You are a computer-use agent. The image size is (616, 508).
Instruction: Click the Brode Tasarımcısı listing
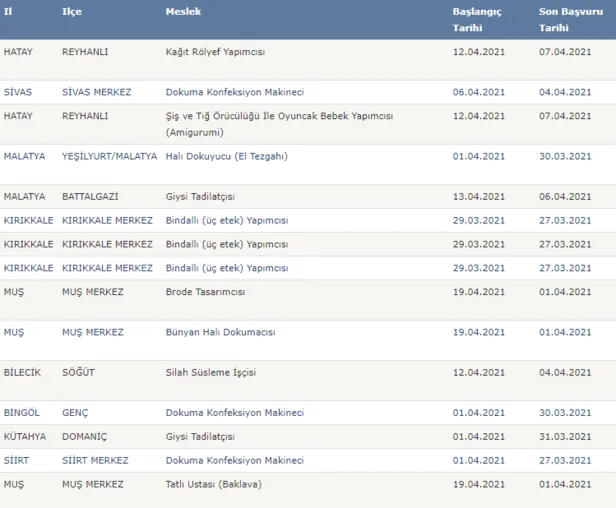(205, 292)
